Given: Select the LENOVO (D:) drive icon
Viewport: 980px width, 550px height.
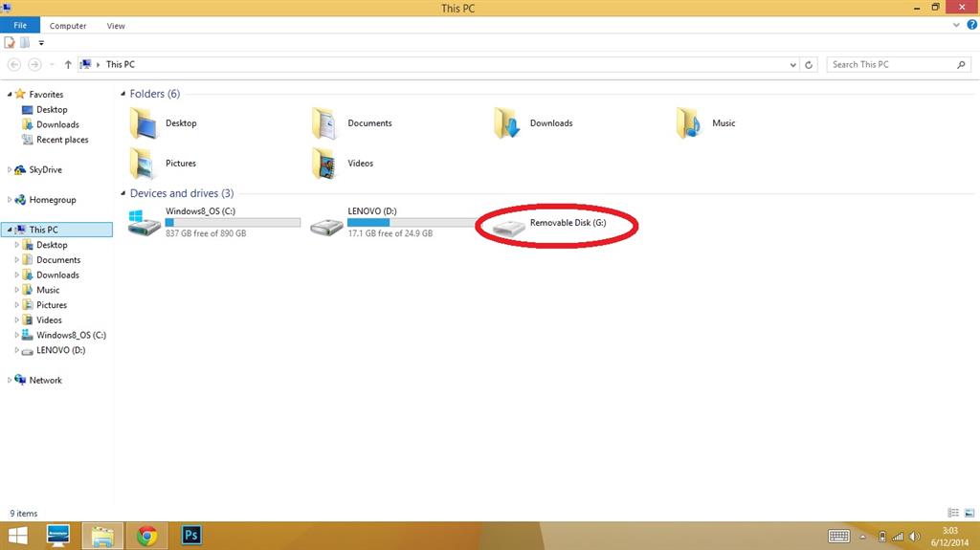Looking at the screenshot, I should pos(326,226).
